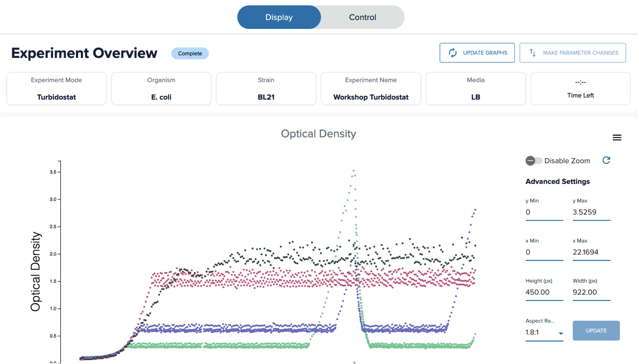Click the UPDATE button in Advanced Settings
Viewport: 639px width, 364px height.
coord(596,331)
